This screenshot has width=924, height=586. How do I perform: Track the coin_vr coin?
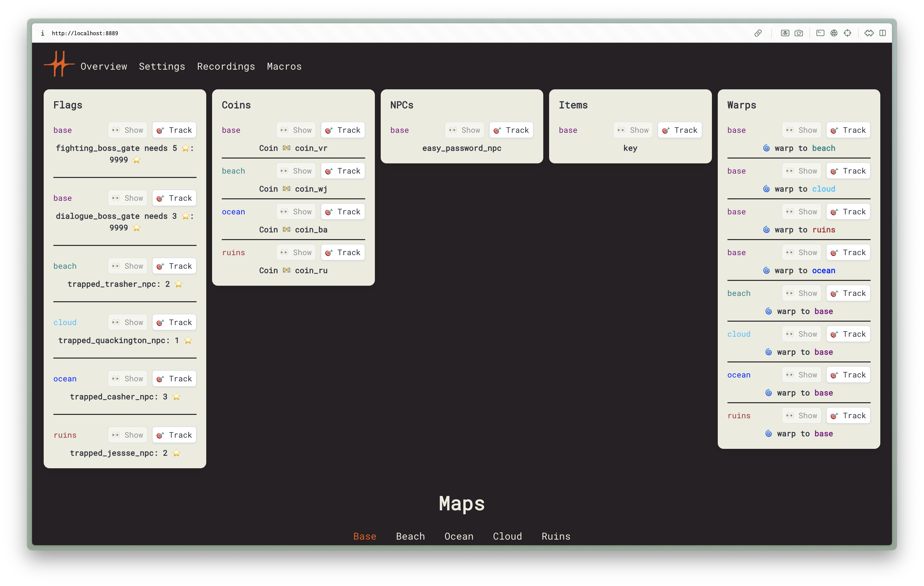(343, 130)
